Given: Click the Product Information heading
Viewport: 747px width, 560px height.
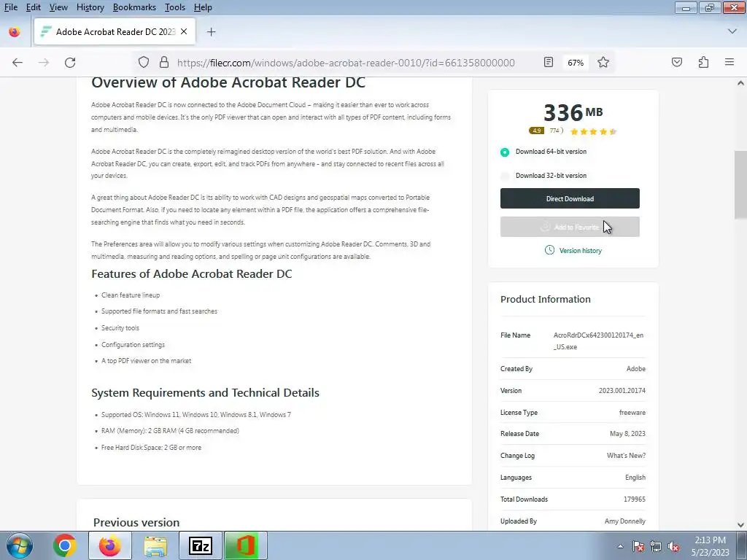Looking at the screenshot, I should click(x=546, y=299).
